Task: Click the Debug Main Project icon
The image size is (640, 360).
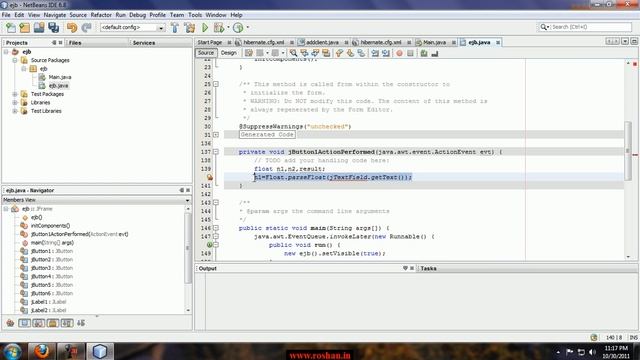Action: (x=219, y=27)
